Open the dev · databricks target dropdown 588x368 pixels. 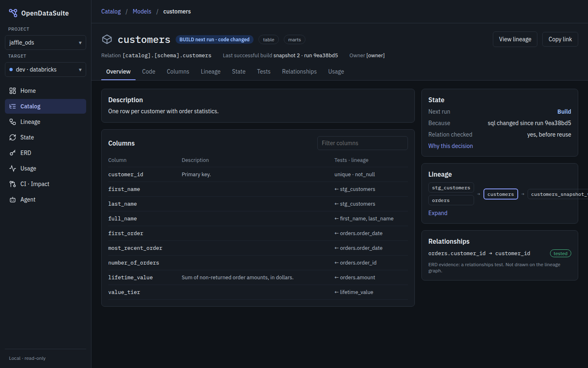coord(45,70)
